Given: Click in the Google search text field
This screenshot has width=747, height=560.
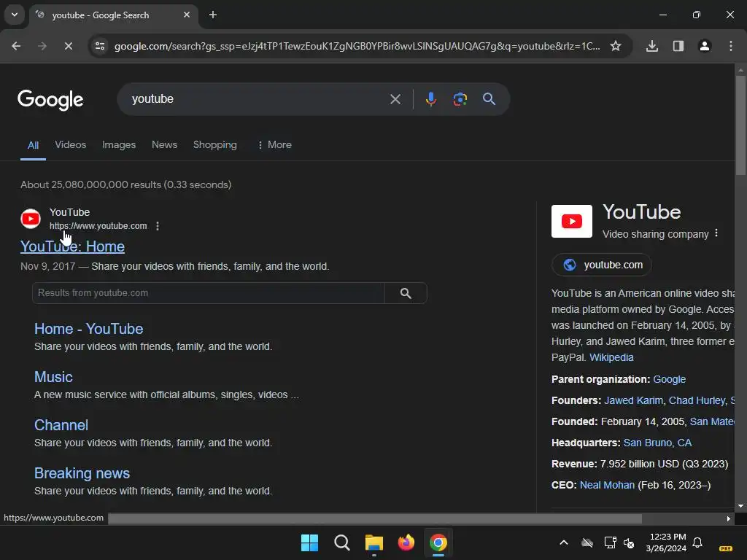Looking at the screenshot, I should (x=258, y=99).
